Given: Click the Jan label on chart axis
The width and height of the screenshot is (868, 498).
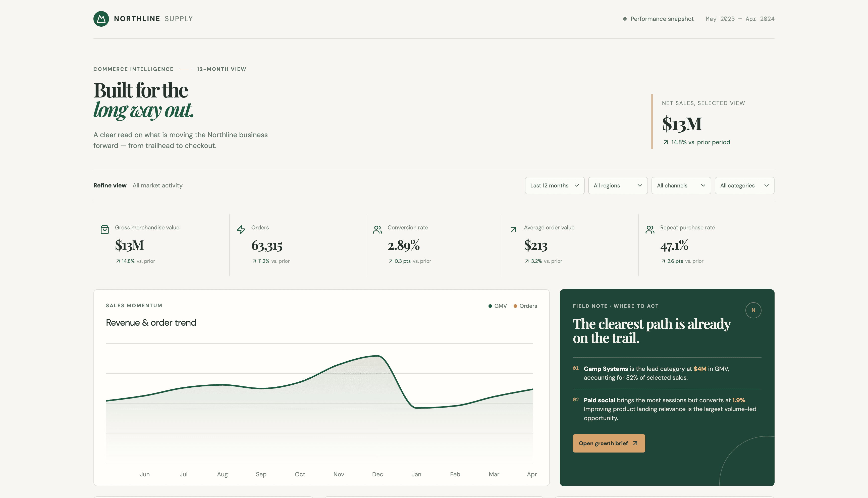Looking at the screenshot, I should tap(416, 474).
